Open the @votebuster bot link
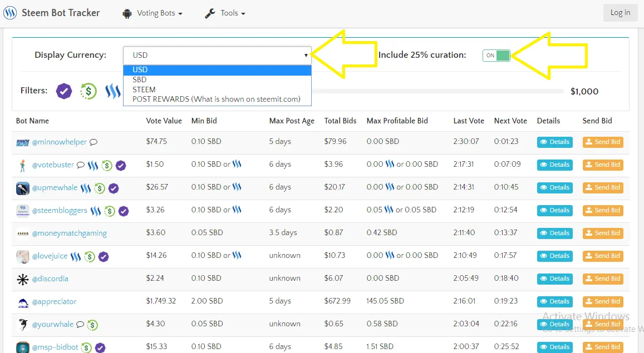The width and height of the screenshot is (644, 353). coord(53,165)
